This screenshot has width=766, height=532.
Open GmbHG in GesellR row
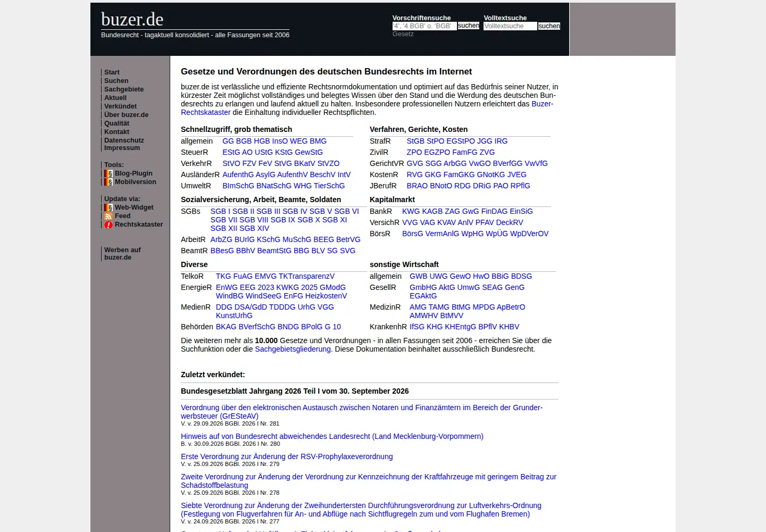click(x=423, y=287)
